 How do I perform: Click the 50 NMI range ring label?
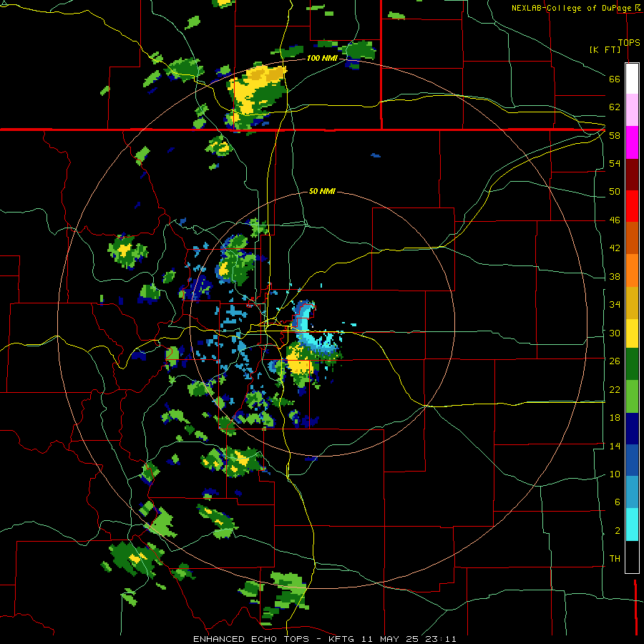coord(322,191)
